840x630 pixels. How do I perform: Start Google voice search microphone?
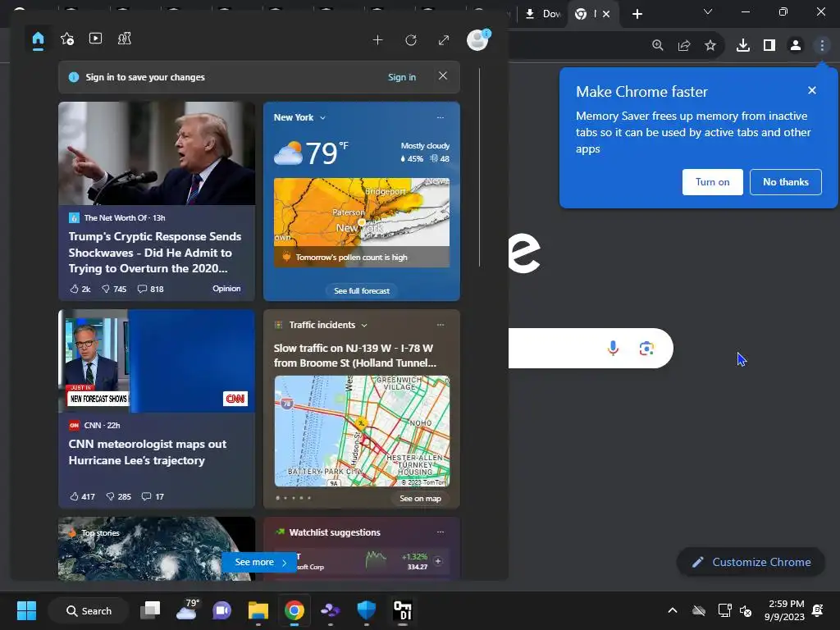(x=613, y=348)
